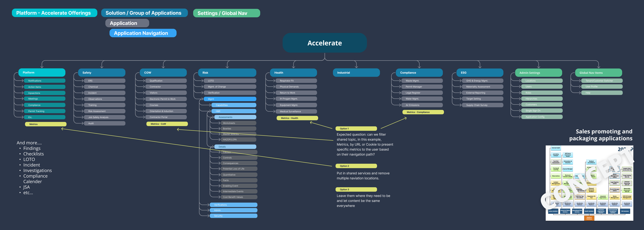Click the Accelerate root node
Image resolution: width=644 pixels, height=230 pixels.
pos(324,43)
